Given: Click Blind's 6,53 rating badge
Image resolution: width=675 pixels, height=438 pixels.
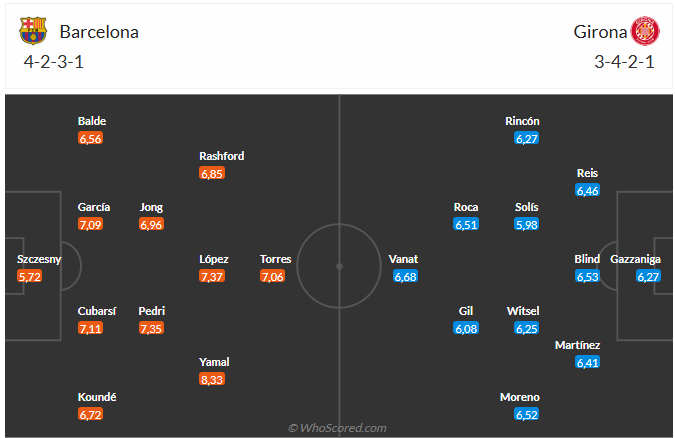Looking at the screenshot, I should [587, 276].
